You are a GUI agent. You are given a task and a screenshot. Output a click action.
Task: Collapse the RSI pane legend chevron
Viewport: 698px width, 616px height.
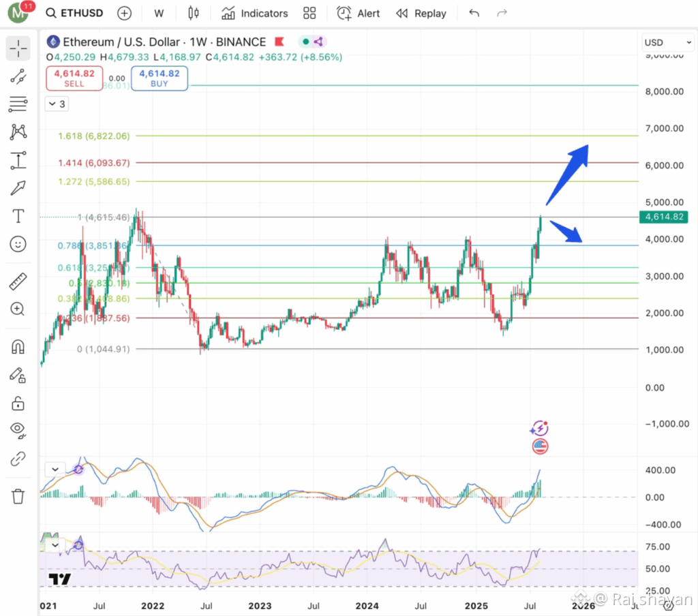click(x=55, y=544)
